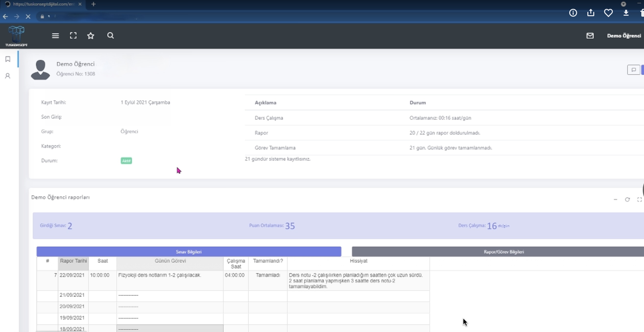Open the Demo Öğrenci user menu in header
This screenshot has width=644, height=332.
point(624,36)
